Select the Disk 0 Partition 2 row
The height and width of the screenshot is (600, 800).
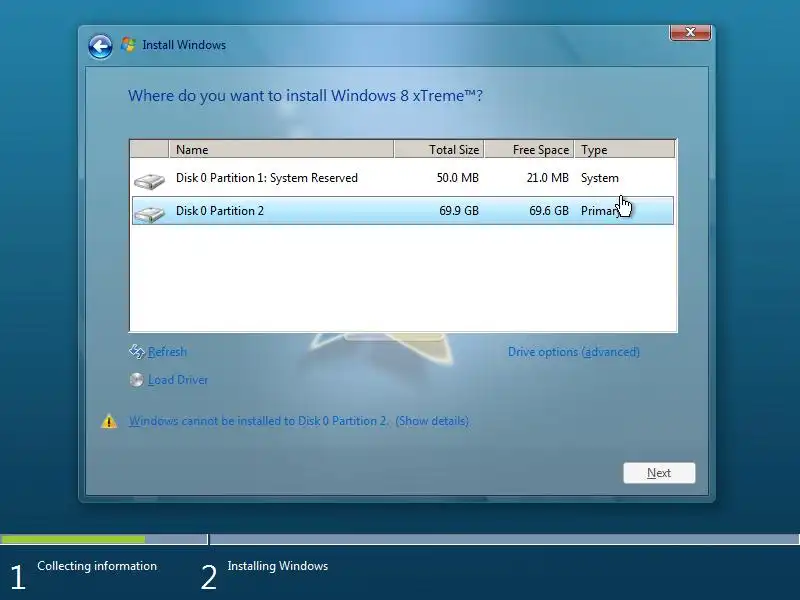403,211
